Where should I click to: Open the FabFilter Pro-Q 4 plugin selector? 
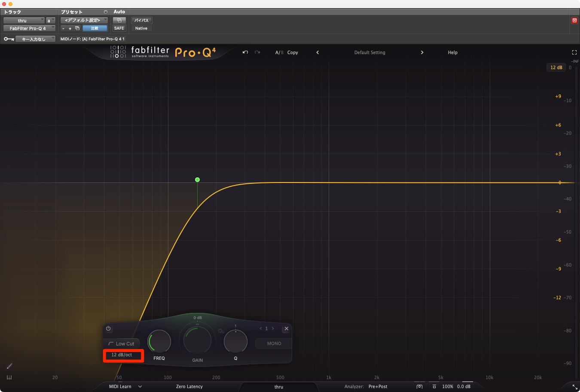[x=29, y=28]
